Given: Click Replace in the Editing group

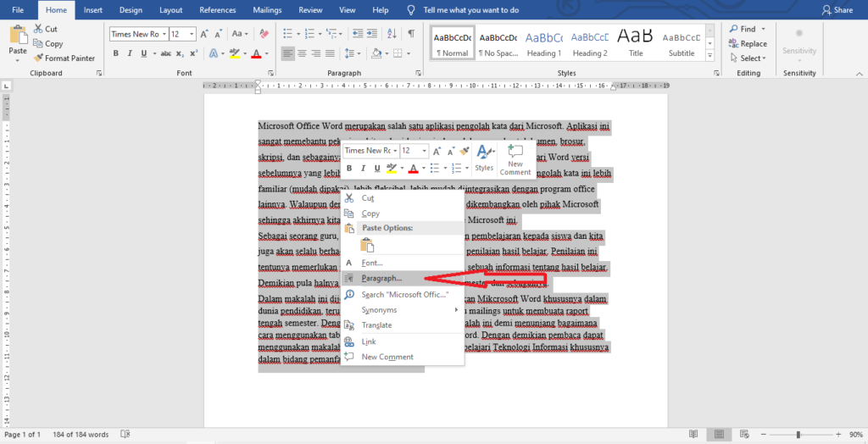Looking at the screenshot, I should pyautogui.click(x=748, y=44).
